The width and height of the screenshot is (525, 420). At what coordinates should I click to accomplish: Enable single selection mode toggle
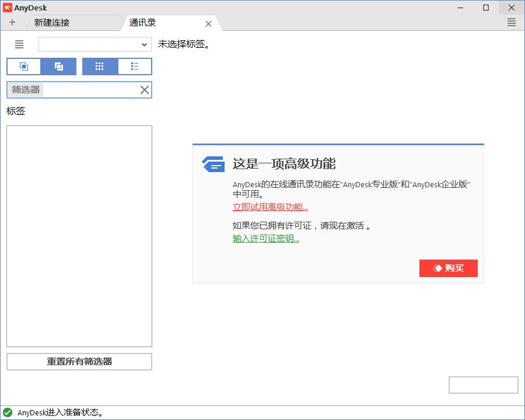pos(23,66)
